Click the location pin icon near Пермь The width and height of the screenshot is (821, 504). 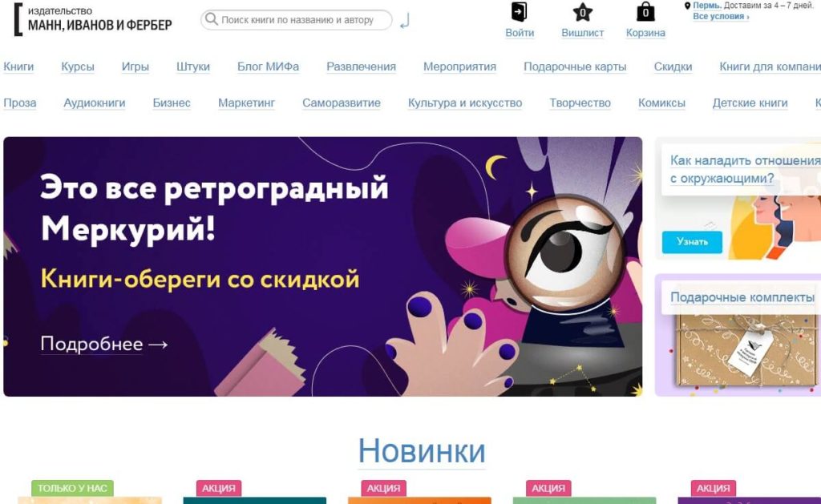pyautogui.click(x=687, y=6)
